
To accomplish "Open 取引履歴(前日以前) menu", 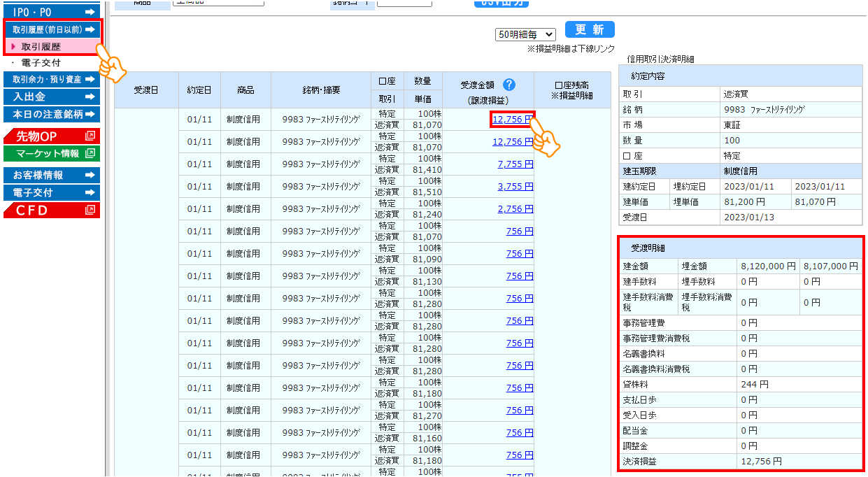I will coord(52,29).
